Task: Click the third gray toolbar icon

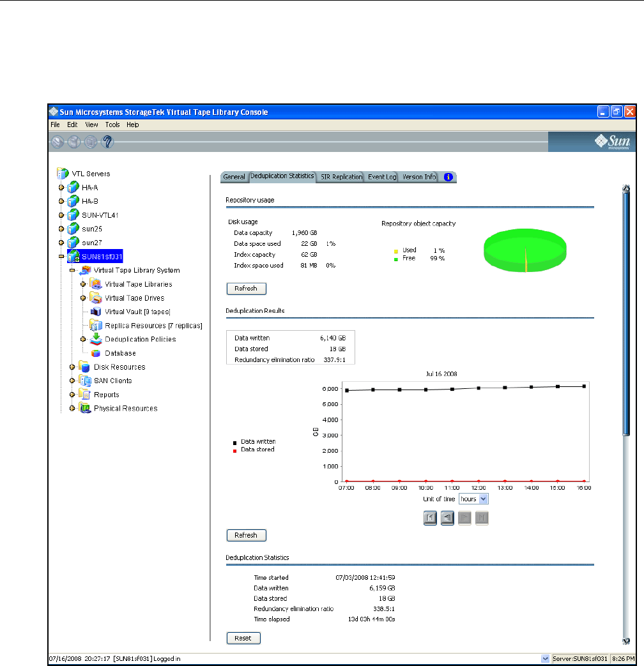Action: coord(91,142)
